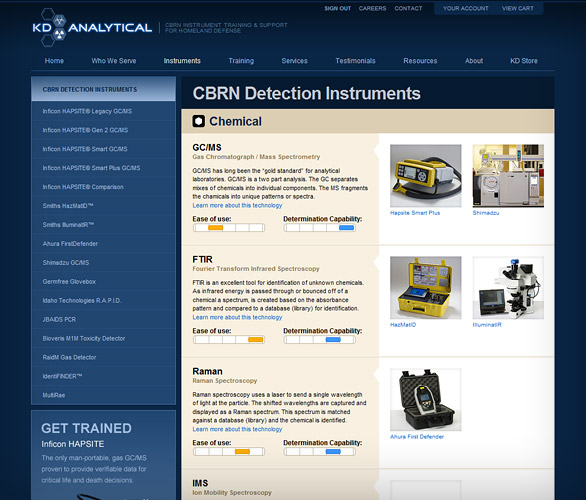Open the Instruments menu tab
Viewport: 586px width, 500px height.
click(x=182, y=61)
